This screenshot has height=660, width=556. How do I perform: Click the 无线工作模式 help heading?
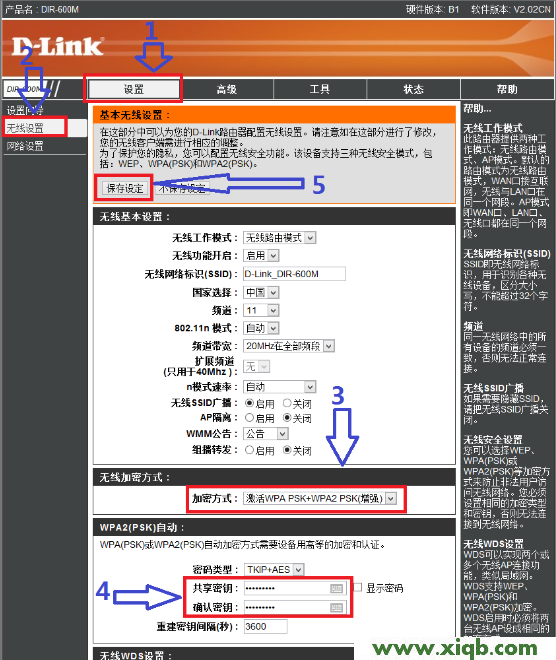tap(493, 128)
